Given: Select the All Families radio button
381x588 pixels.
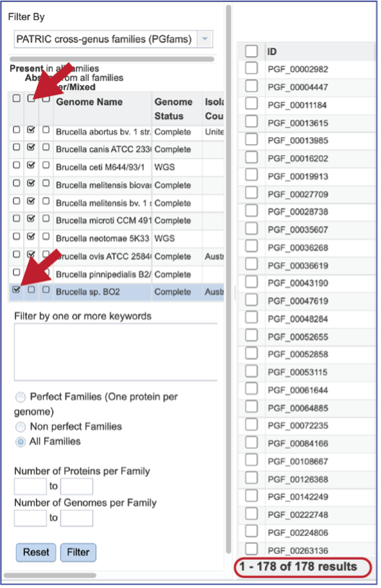Looking at the screenshot, I should tap(21, 442).
